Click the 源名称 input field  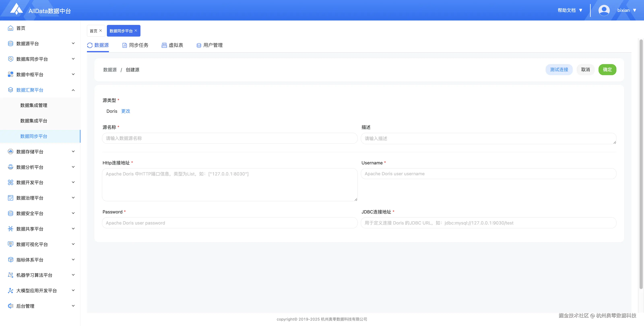pyautogui.click(x=229, y=138)
